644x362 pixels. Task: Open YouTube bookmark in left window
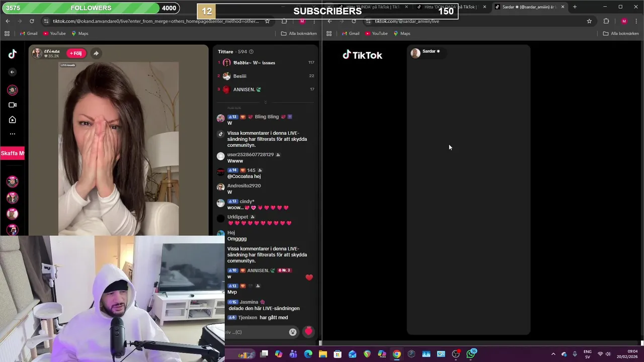[x=54, y=33]
